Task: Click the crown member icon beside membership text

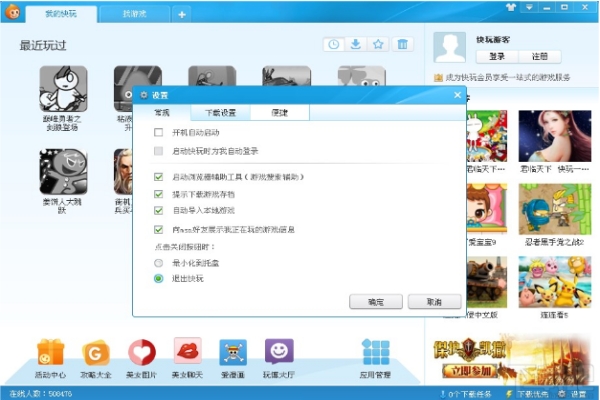Action: click(438, 78)
